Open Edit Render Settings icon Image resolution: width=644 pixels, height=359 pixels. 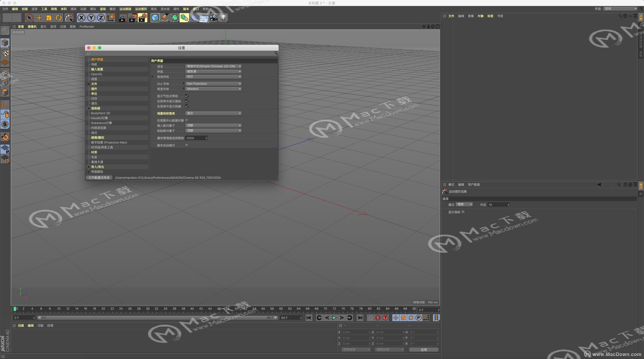pos(143,18)
